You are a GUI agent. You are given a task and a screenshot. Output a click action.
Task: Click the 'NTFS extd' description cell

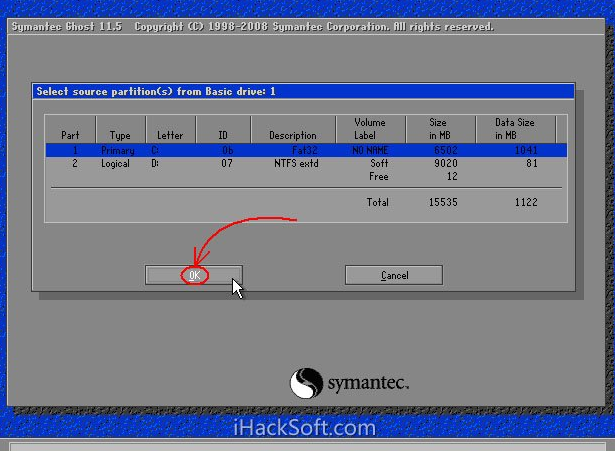[x=296, y=163]
